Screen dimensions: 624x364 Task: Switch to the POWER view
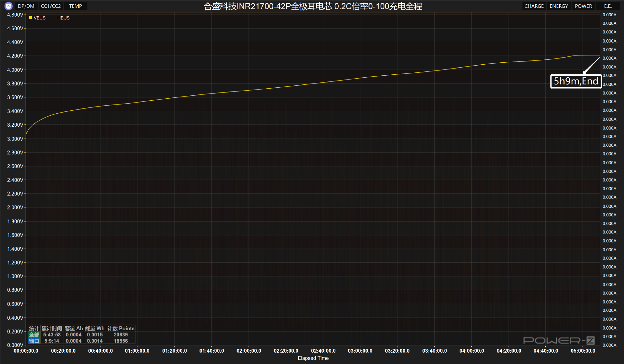click(x=583, y=6)
